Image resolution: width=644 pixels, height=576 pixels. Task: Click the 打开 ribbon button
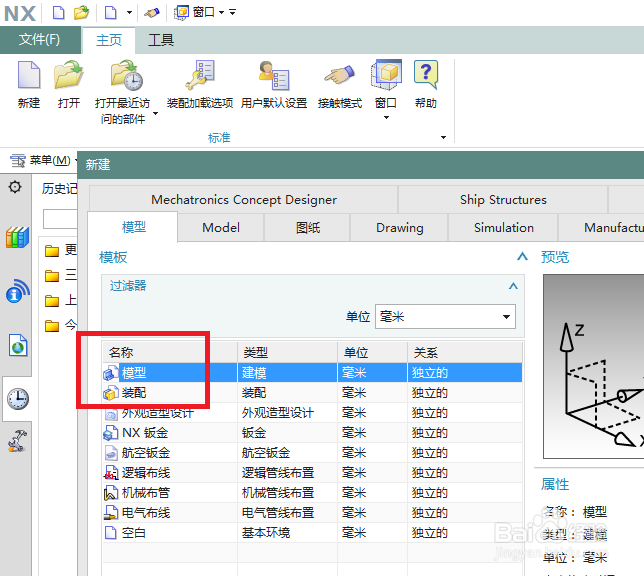pos(69,85)
